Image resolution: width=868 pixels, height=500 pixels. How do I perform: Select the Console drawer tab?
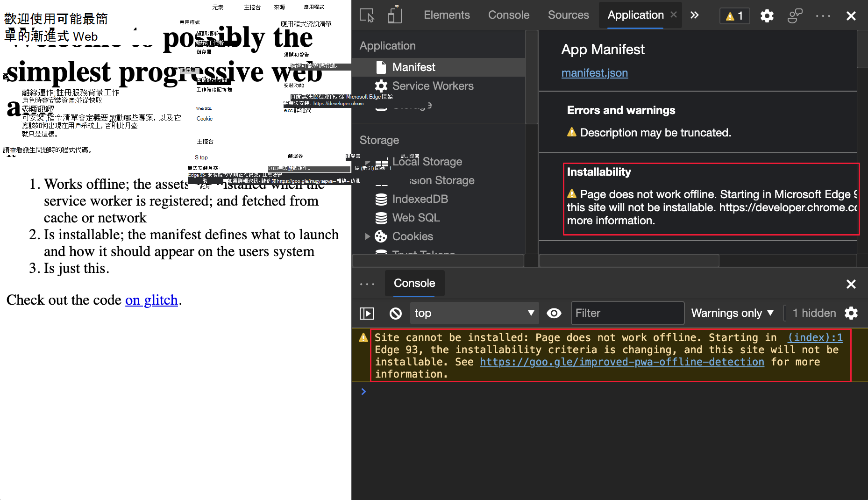(414, 283)
